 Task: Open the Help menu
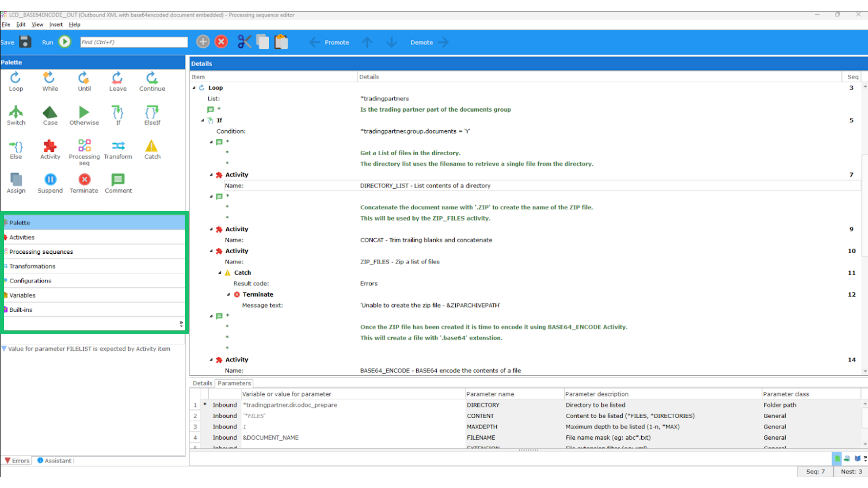[x=74, y=24]
